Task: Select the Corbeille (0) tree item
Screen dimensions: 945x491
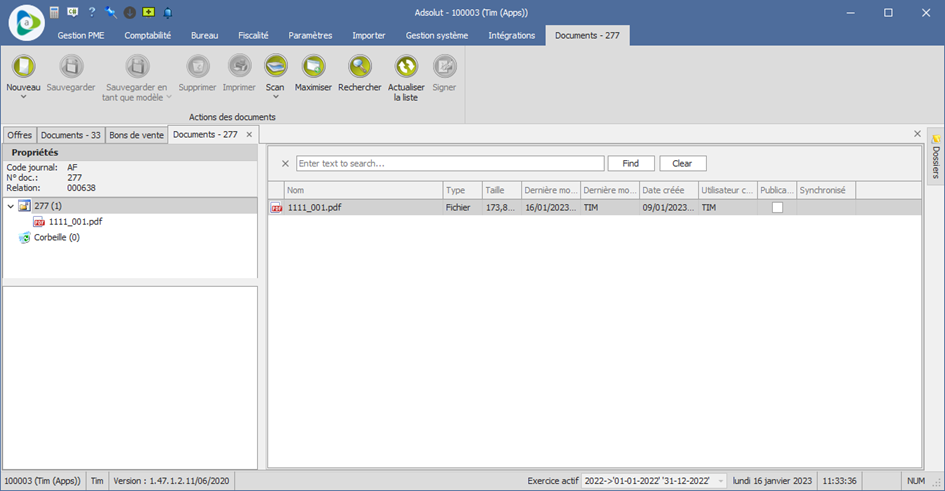Action: (57, 237)
